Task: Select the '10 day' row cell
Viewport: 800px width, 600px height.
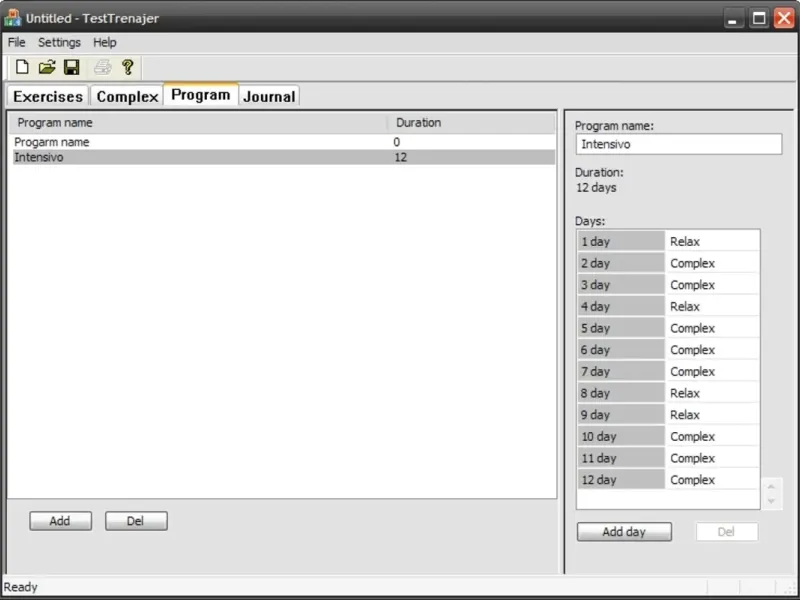Action: 621,437
